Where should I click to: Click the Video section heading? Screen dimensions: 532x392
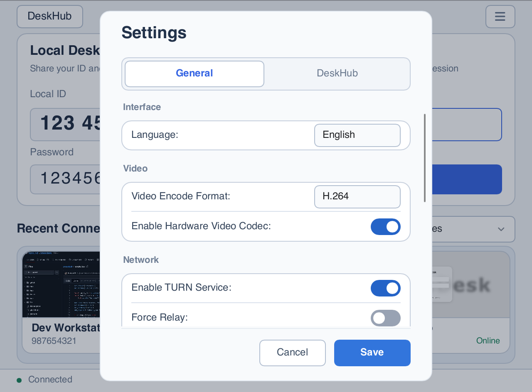tap(135, 169)
